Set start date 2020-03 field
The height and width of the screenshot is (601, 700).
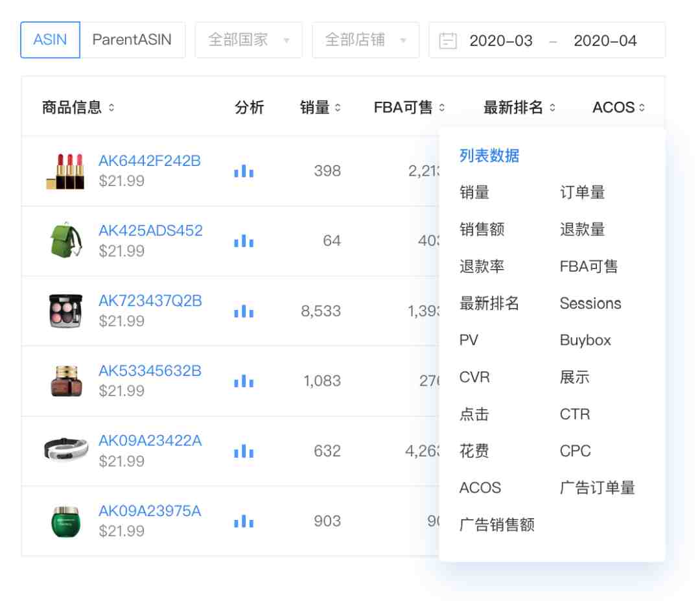click(501, 41)
